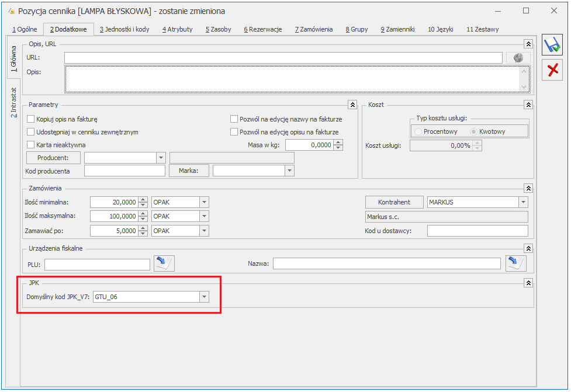Open the 8 Grupy tab
This screenshot has height=392, width=571.
click(x=357, y=29)
